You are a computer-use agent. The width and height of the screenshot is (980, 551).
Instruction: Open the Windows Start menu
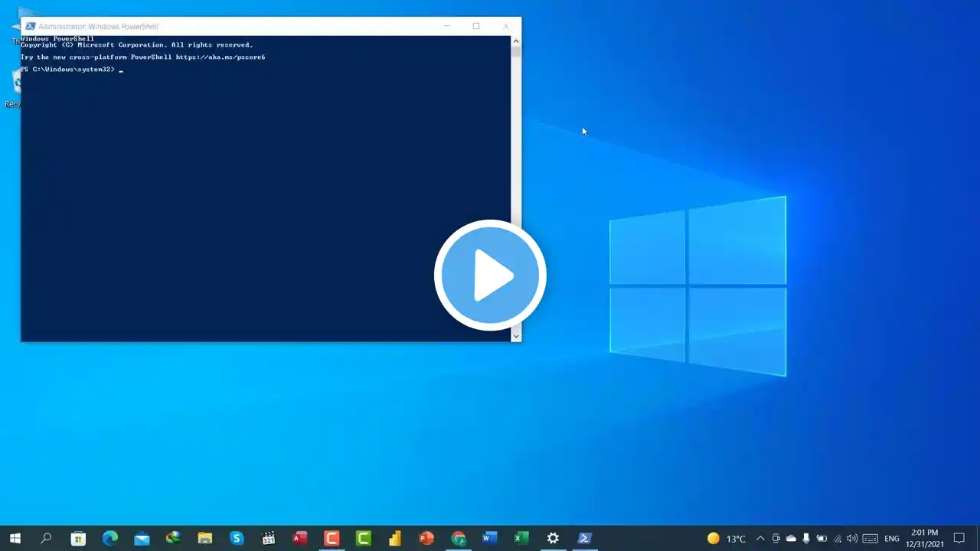[x=15, y=538]
